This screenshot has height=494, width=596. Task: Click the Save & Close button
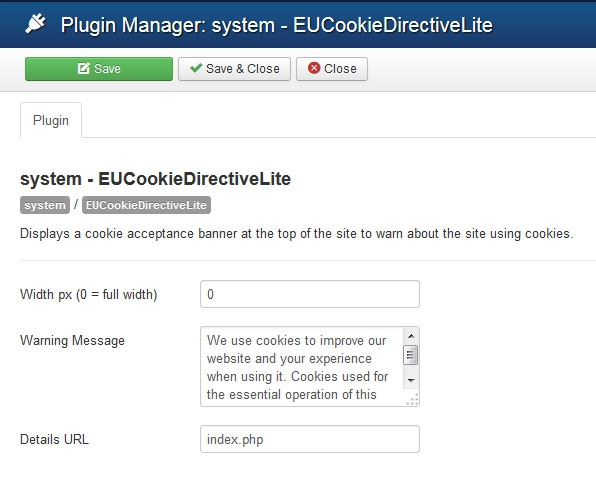click(235, 69)
